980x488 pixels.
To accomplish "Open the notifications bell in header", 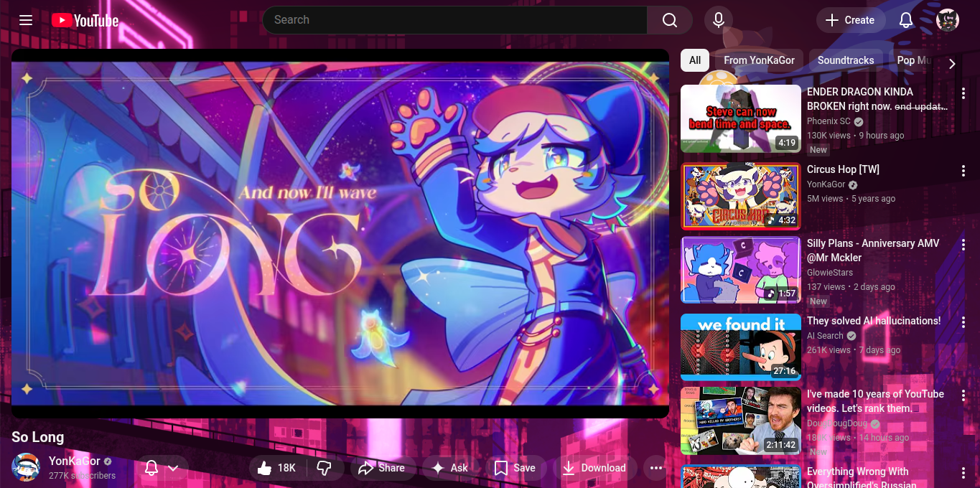I will tap(906, 20).
